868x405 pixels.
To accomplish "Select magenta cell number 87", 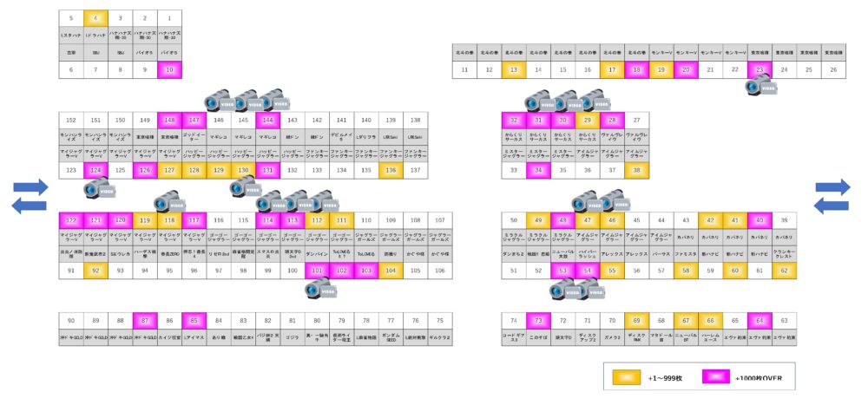I will 145,320.
